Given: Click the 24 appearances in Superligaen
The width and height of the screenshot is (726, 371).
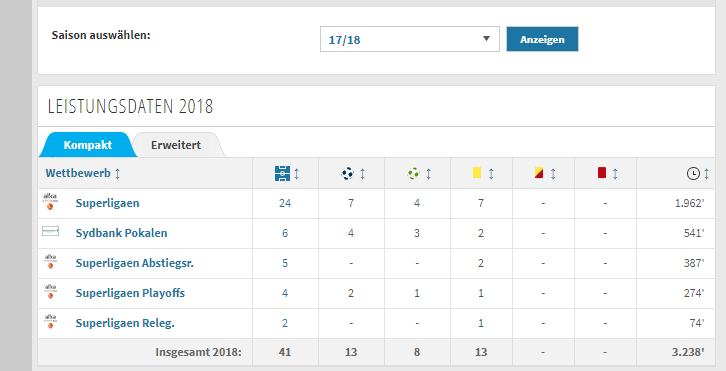Looking at the screenshot, I should point(285,203).
